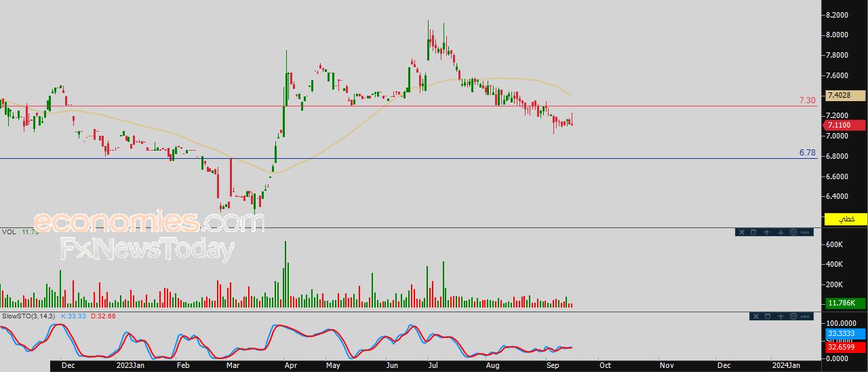This screenshot has width=868, height=372.
Task: Click the blue 33.3333 stochastic K value tag
Action: (x=845, y=334)
